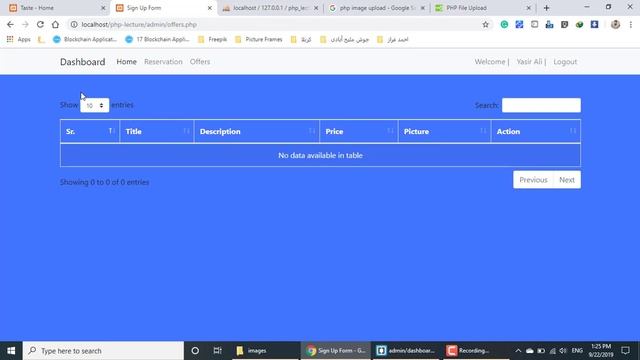The width and height of the screenshot is (640, 360).
Task: Click the ENG language indicator
Action: pos(577,351)
